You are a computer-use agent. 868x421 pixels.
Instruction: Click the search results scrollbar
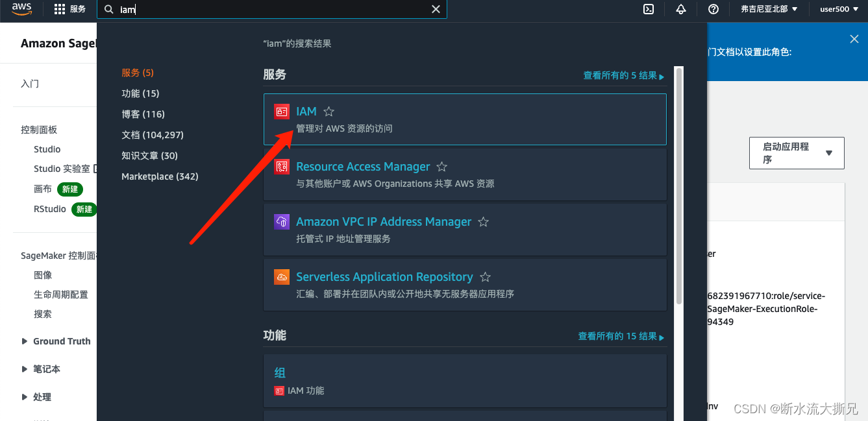coord(679,185)
